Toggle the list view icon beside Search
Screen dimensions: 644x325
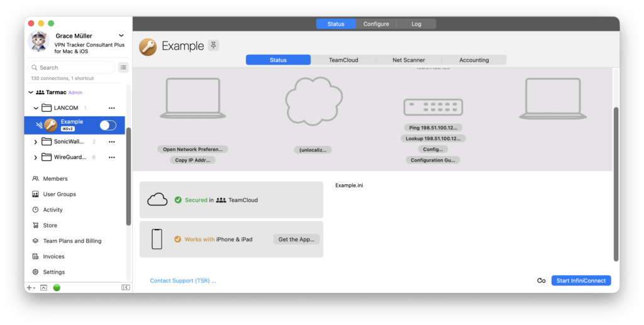pyautogui.click(x=123, y=67)
